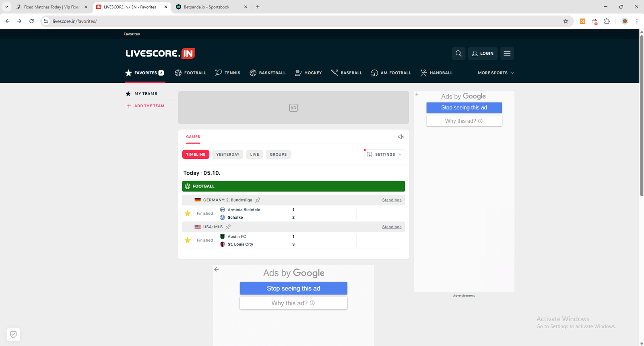Unfavorite the Arminia Bielefeld vs Schalke match star
Viewport: 644px width, 346px height.
[188, 214]
